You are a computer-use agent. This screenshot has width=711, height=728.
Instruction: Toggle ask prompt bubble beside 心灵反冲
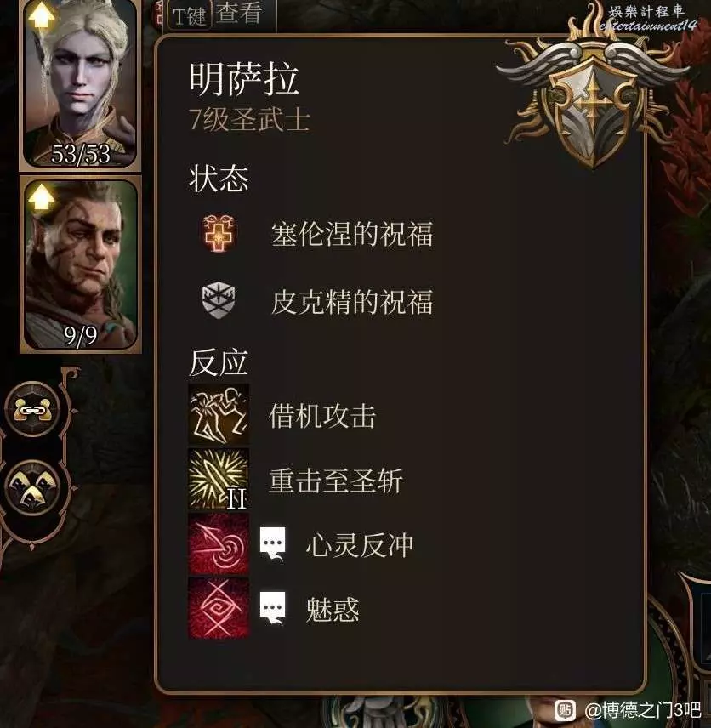coord(273,543)
